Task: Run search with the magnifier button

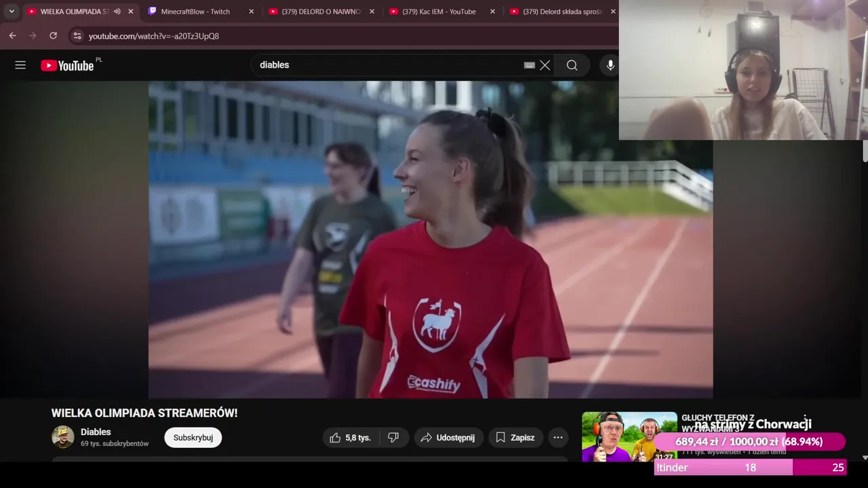Action: click(x=572, y=65)
